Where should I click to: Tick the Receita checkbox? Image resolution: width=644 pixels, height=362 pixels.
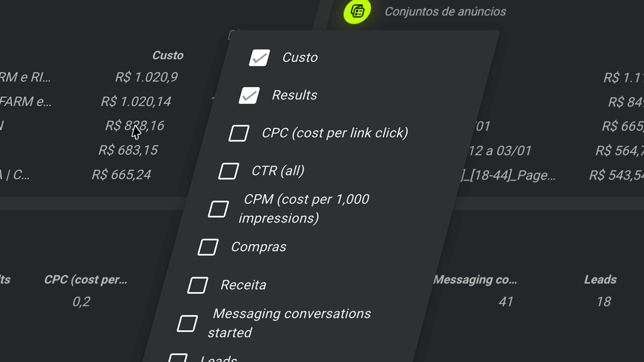click(x=198, y=285)
